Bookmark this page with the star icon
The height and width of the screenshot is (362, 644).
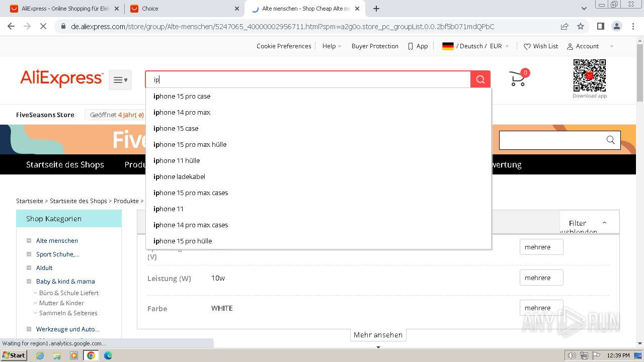coord(581,26)
